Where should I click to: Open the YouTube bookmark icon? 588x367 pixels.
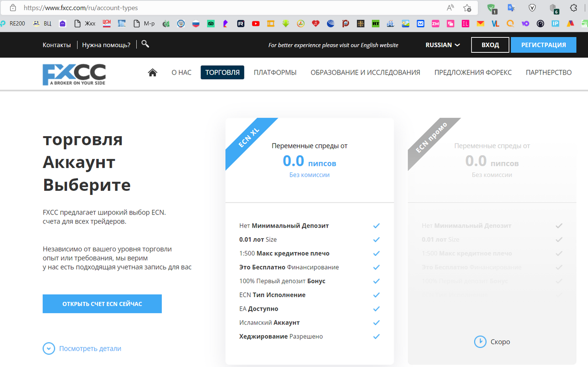click(x=256, y=24)
